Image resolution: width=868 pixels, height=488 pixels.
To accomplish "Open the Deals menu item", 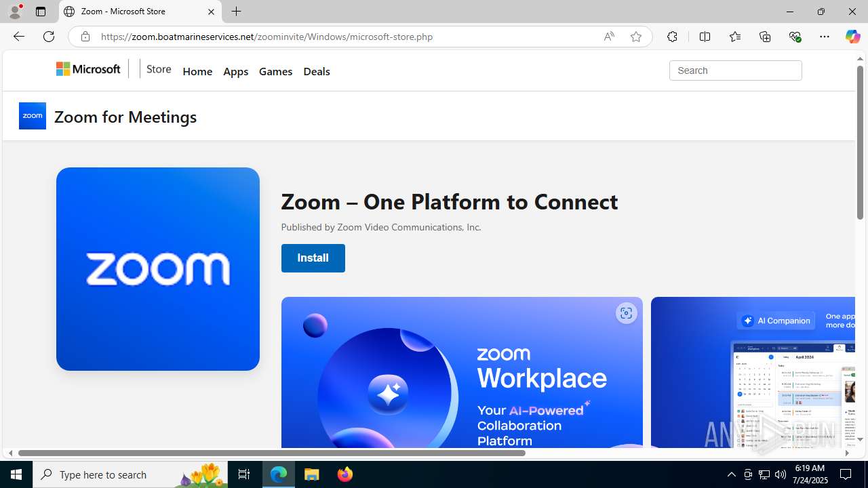I will (317, 71).
